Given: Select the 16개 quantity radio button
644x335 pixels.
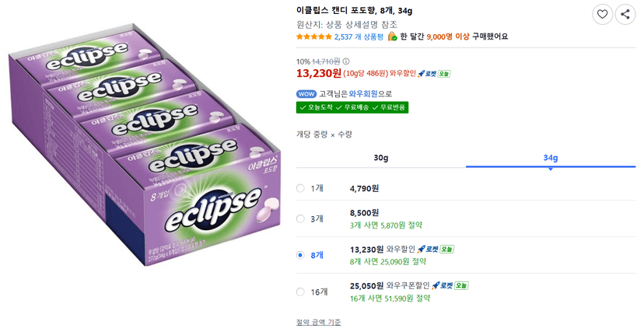Looking at the screenshot, I should pos(300,292).
